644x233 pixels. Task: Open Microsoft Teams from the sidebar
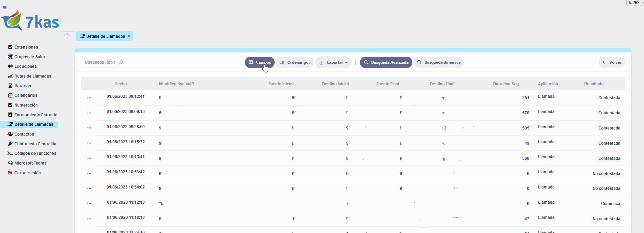30,163
